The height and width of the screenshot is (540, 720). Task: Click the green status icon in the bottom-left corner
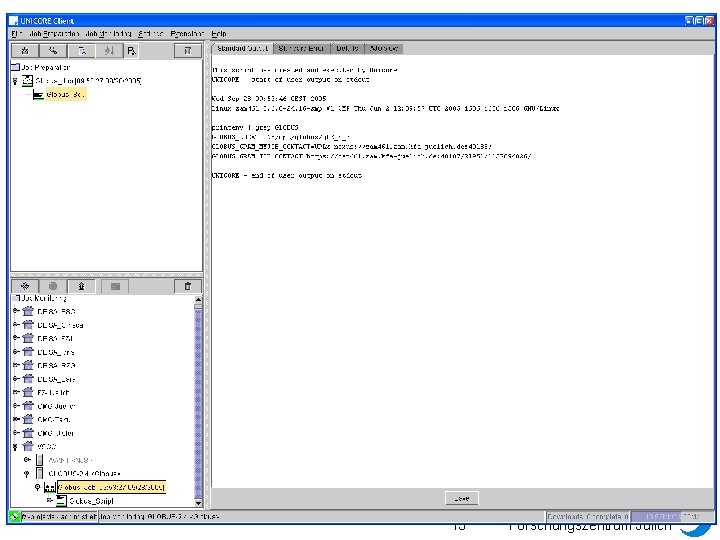[x=14, y=517]
